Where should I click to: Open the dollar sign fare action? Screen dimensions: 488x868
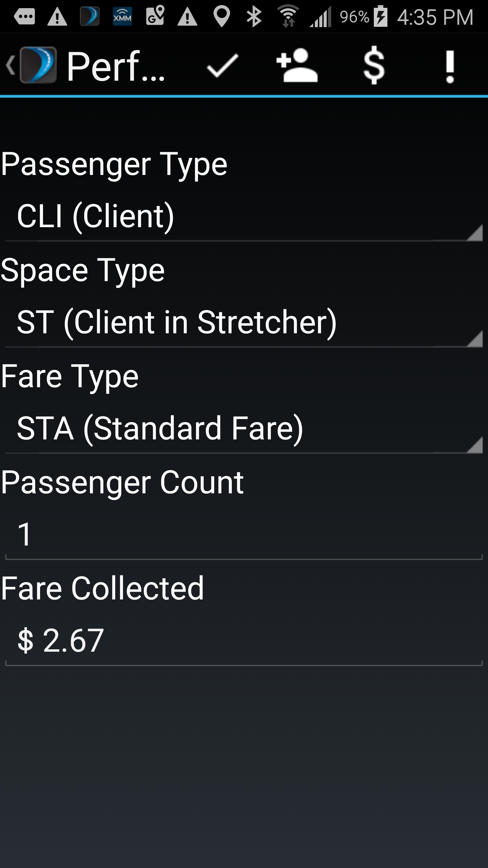pyautogui.click(x=374, y=66)
